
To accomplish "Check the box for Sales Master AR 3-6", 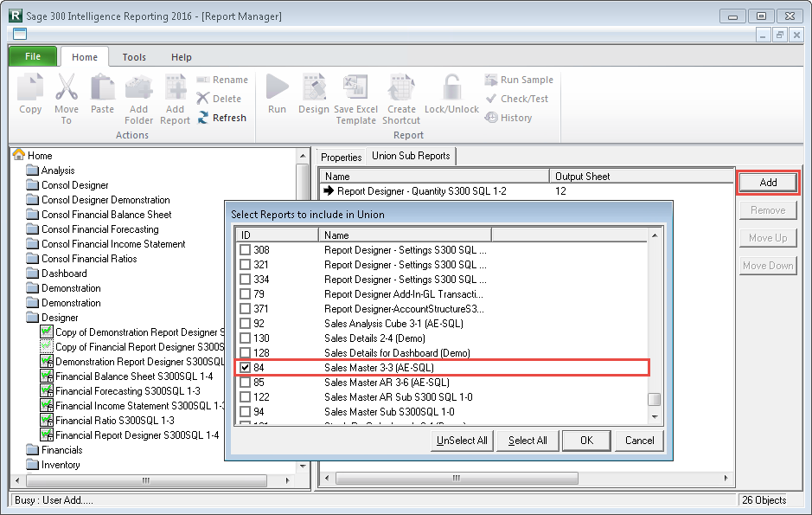I will (x=245, y=383).
